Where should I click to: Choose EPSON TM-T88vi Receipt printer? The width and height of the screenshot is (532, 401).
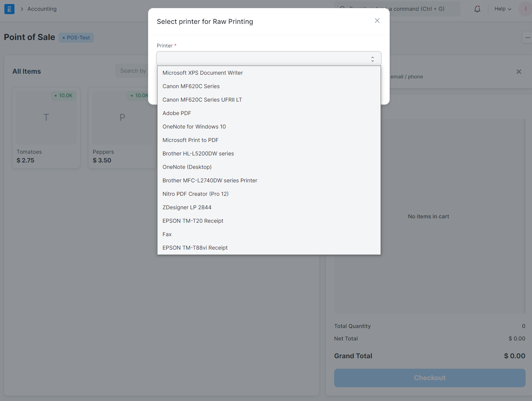[x=269, y=248]
